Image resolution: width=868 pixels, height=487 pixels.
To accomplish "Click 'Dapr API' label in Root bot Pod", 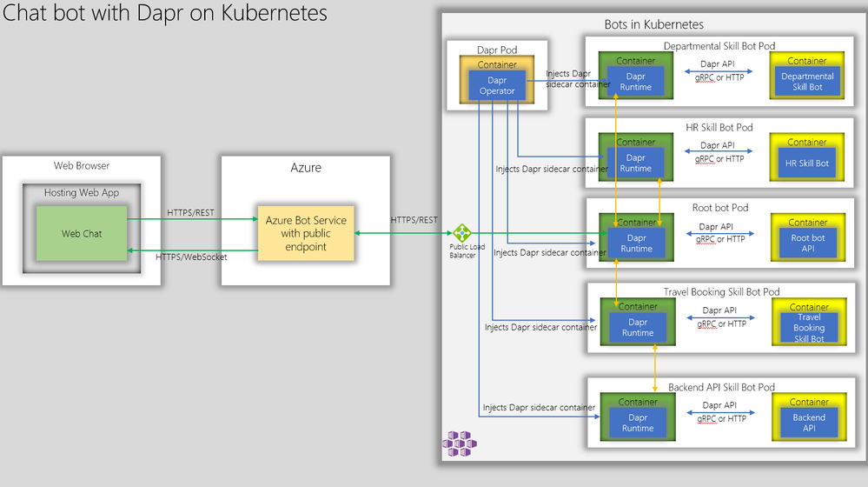I will point(716,227).
